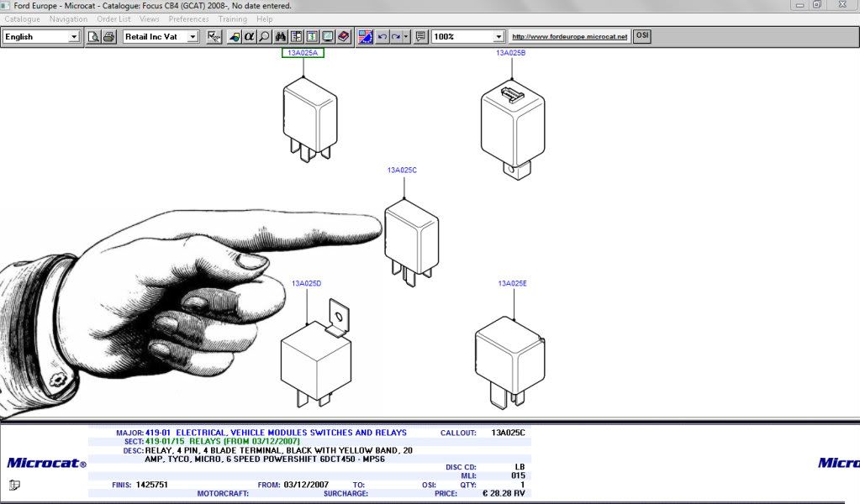Click the CALLOUT value 13A025C in details panel
The image size is (860, 504).
[508, 433]
